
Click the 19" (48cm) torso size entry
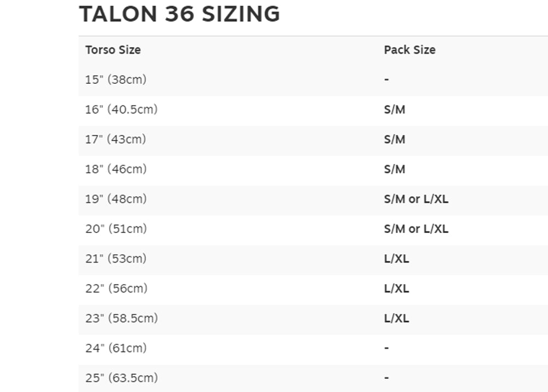pyautogui.click(x=116, y=199)
